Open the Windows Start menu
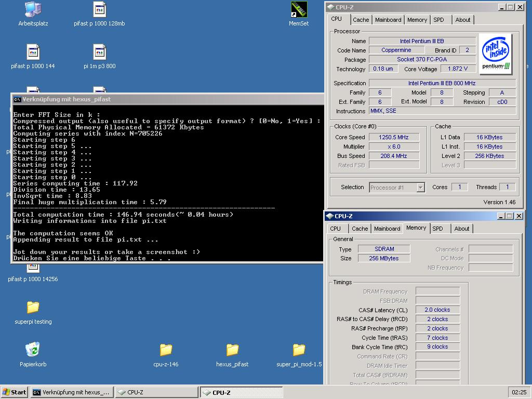The width and height of the screenshot is (532, 399). (x=15, y=392)
